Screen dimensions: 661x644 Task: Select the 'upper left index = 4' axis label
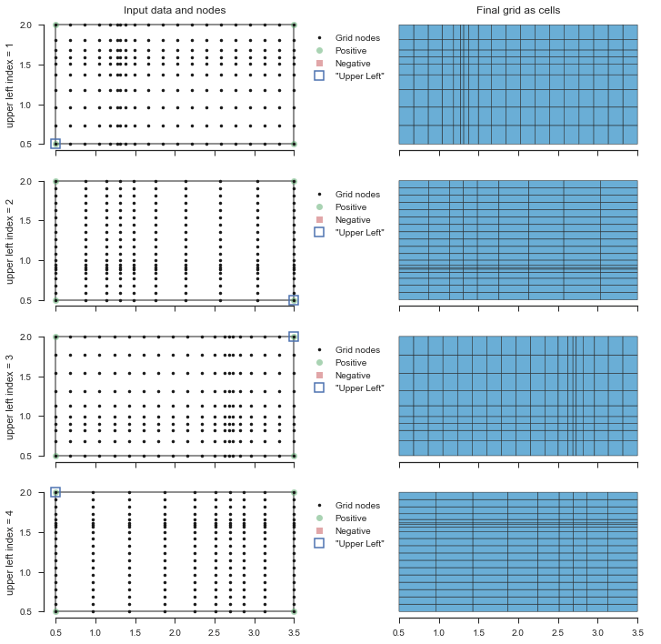9,553
